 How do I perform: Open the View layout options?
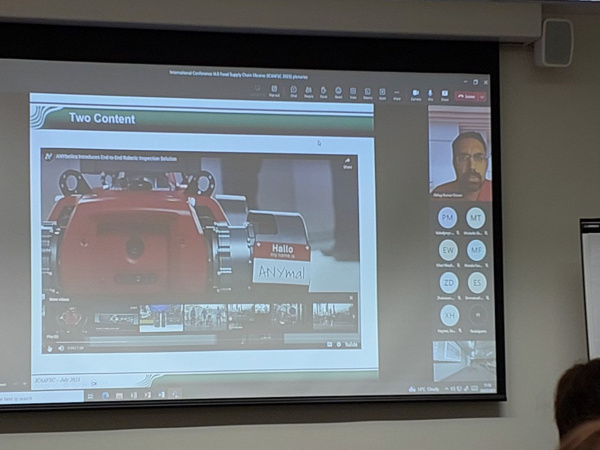tap(353, 93)
